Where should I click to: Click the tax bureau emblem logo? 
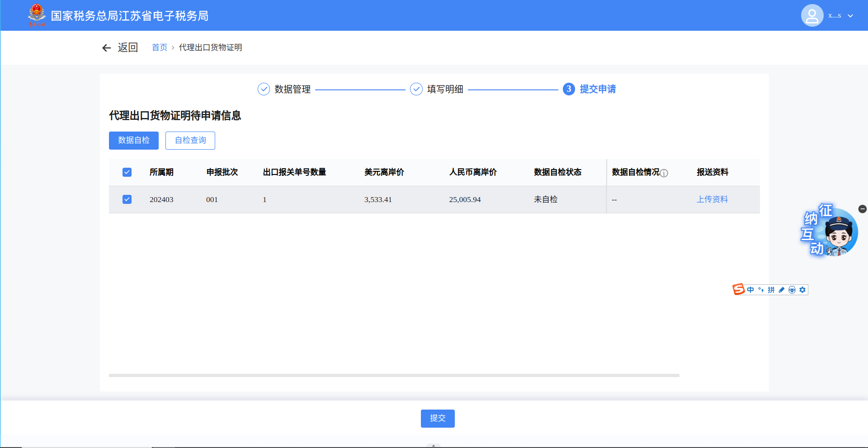click(x=37, y=15)
